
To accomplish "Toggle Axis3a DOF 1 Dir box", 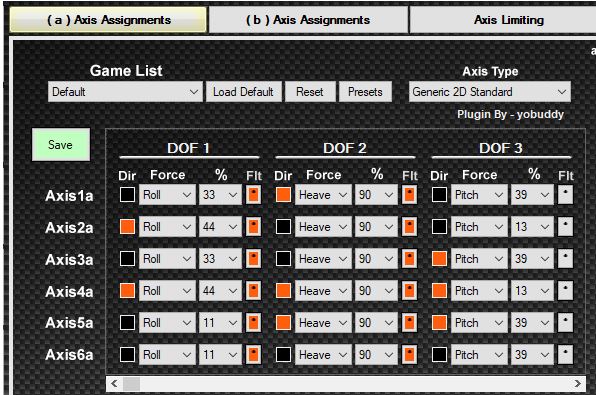I will coord(127,259).
